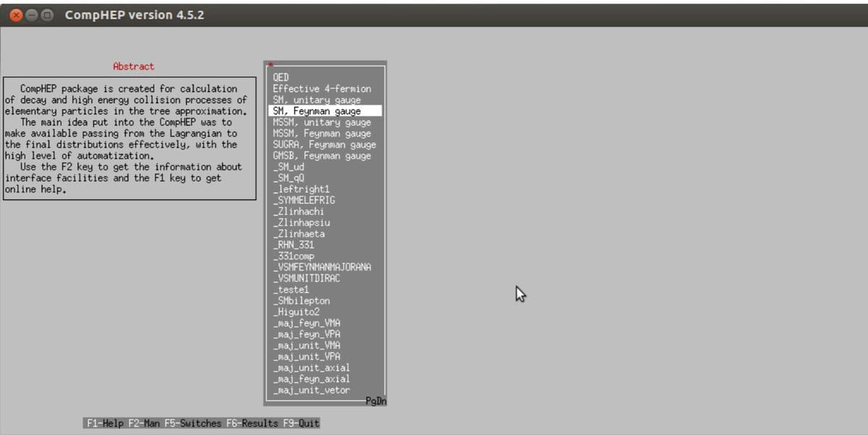The height and width of the screenshot is (435, 868).
Task: Minimize the CompHEP window
Action: click(31, 15)
